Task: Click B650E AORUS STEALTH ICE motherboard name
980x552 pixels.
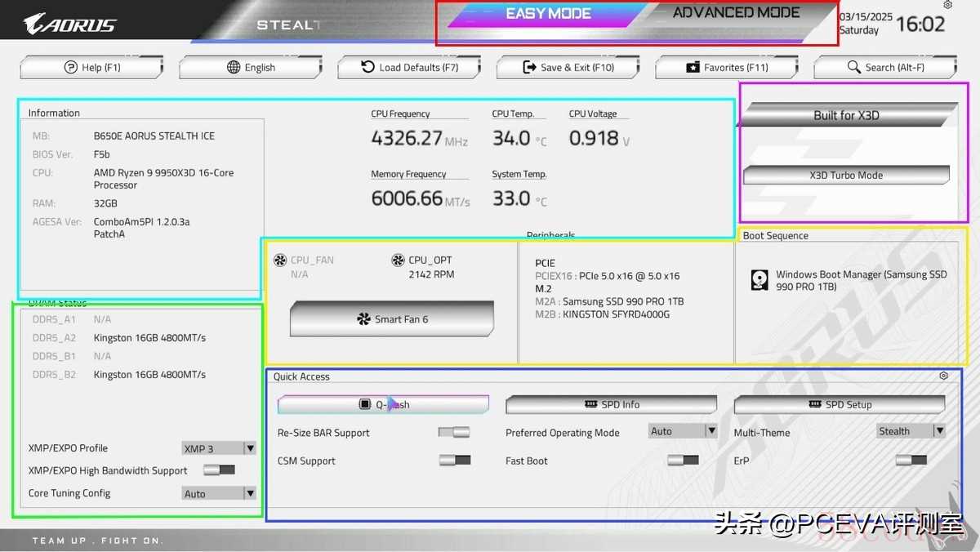Action: click(x=154, y=136)
